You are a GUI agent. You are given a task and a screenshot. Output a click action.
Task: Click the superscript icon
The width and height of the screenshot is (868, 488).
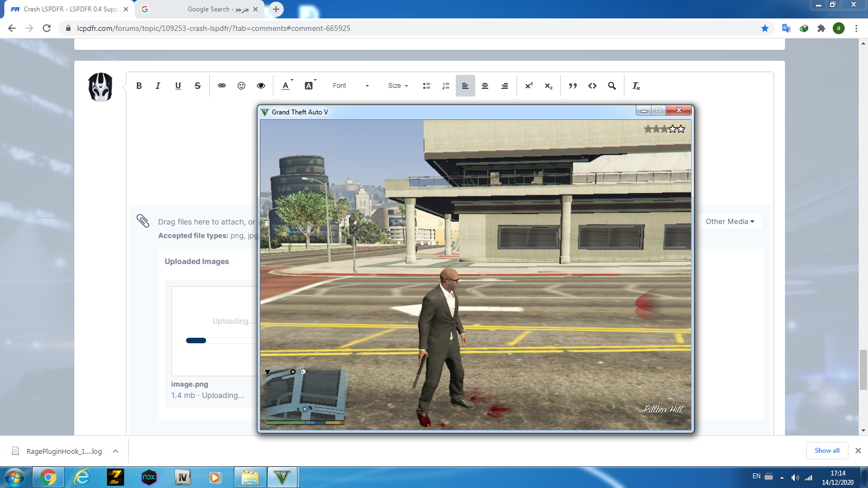(x=529, y=86)
